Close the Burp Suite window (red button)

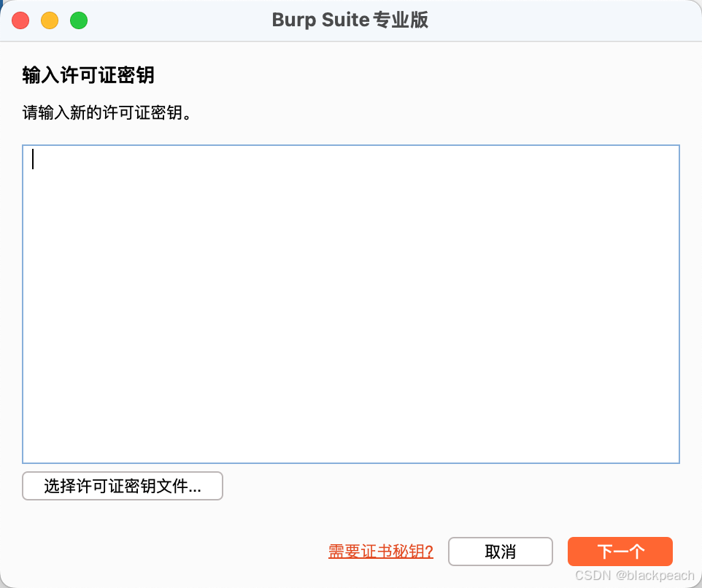(x=20, y=20)
